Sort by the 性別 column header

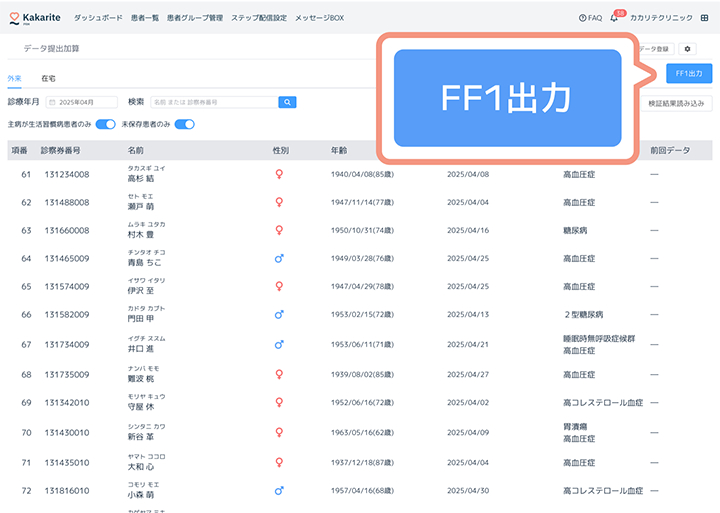pyautogui.click(x=281, y=150)
